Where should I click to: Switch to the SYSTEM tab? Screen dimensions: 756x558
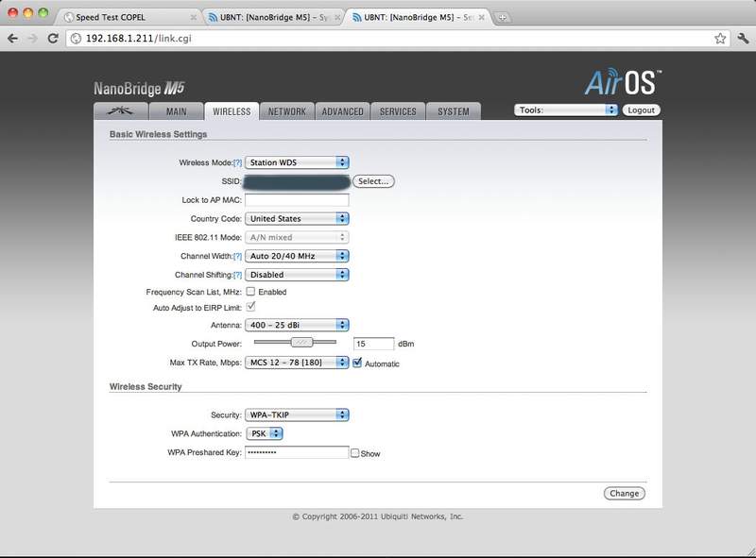pos(454,111)
